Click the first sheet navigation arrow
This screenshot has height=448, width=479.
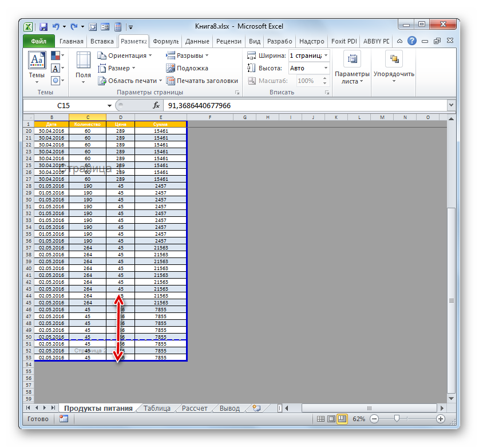(x=28, y=408)
